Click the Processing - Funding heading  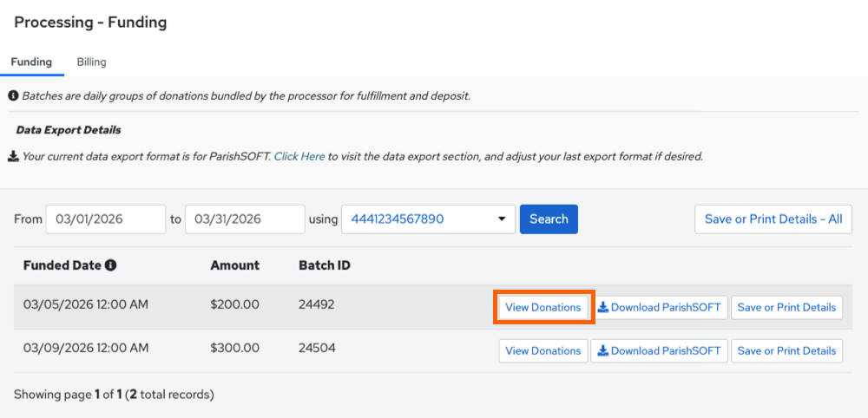point(90,23)
